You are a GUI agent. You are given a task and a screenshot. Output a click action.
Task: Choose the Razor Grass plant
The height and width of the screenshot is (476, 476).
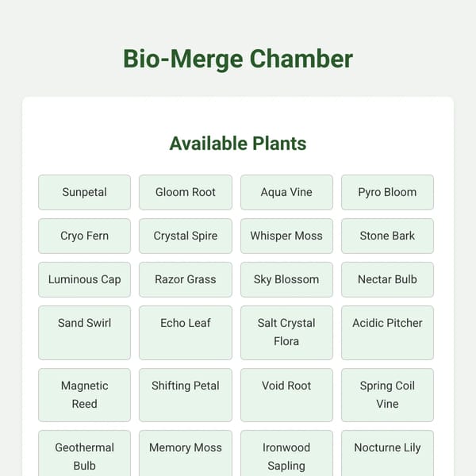(186, 279)
